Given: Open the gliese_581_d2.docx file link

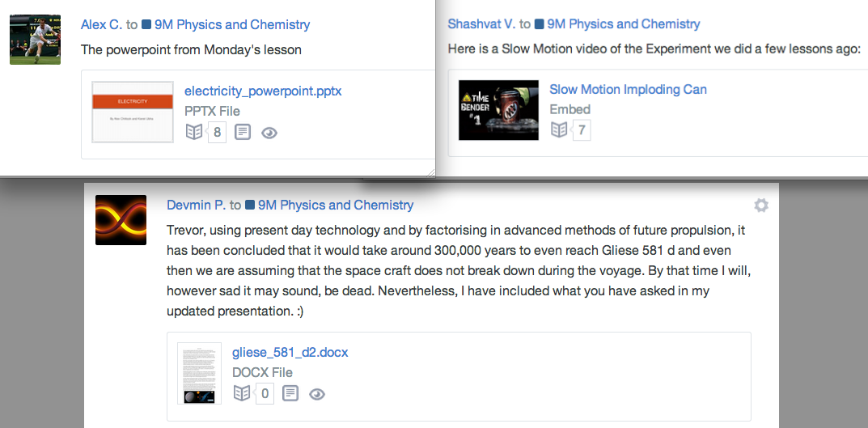Looking at the screenshot, I should (290, 352).
